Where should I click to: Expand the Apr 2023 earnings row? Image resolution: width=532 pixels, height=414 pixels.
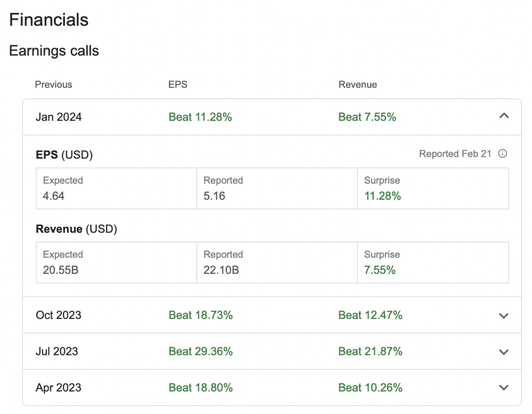pyautogui.click(x=503, y=388)
